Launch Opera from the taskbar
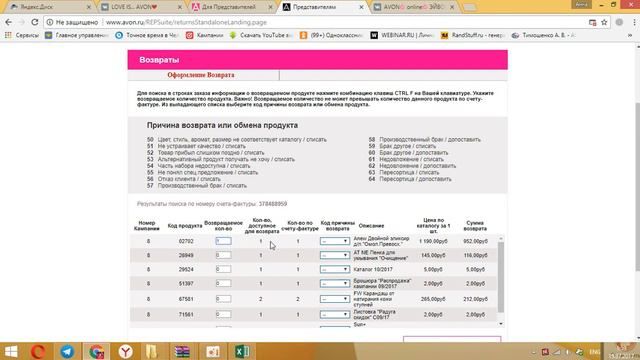 pyautogui.click(x=38, y=351)
